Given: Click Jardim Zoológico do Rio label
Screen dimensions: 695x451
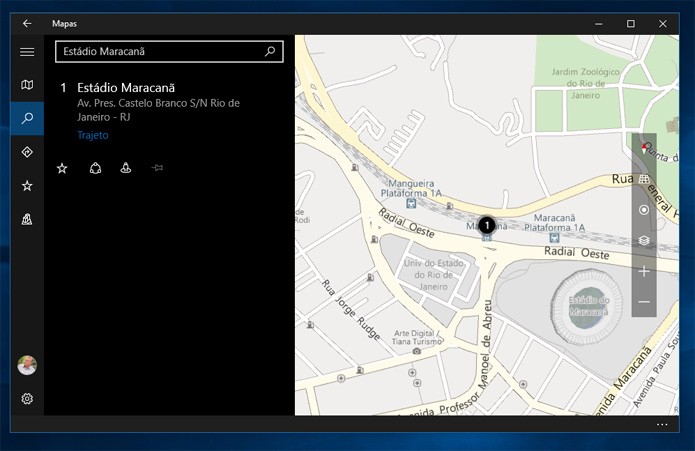Looking at the screenshot, I should [586, 83].
